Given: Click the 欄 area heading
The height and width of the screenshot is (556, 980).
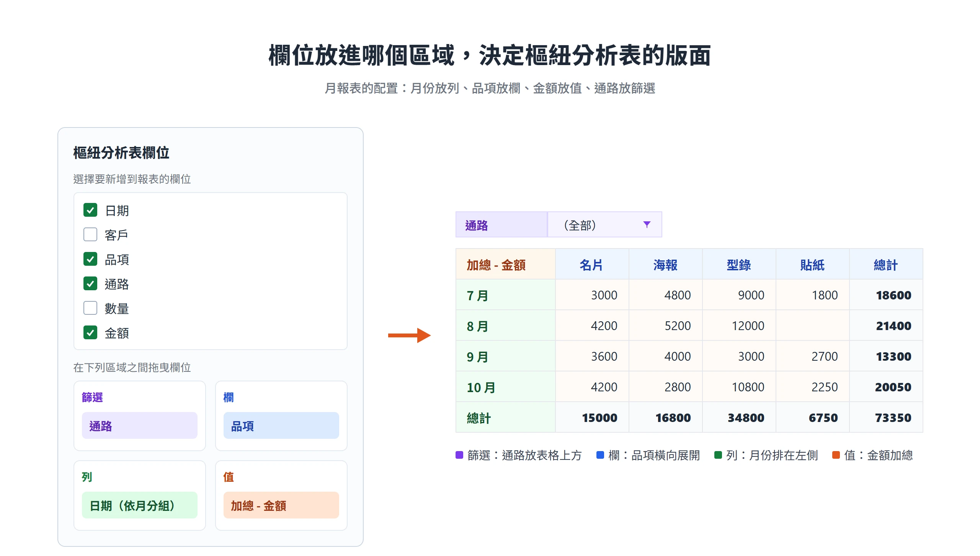Looking at the screenshot, I should pyautogui.click(x=229, y=397).
